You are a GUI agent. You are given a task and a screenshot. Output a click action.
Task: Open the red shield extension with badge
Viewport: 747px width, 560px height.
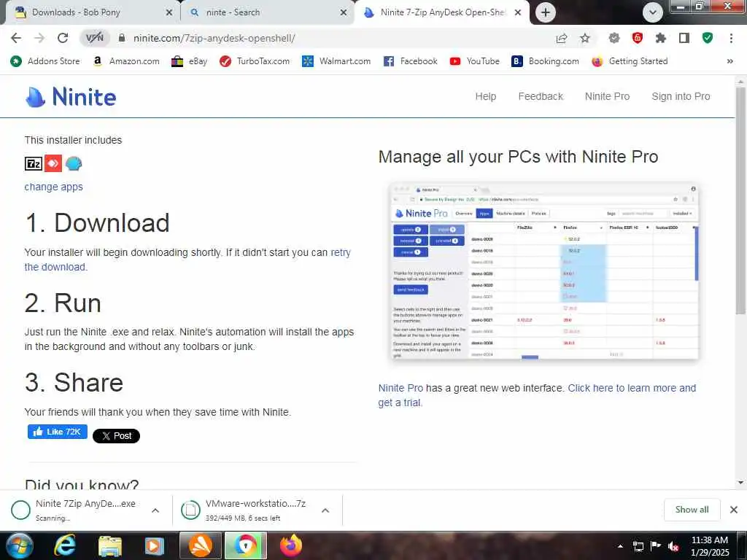[638, 38]
